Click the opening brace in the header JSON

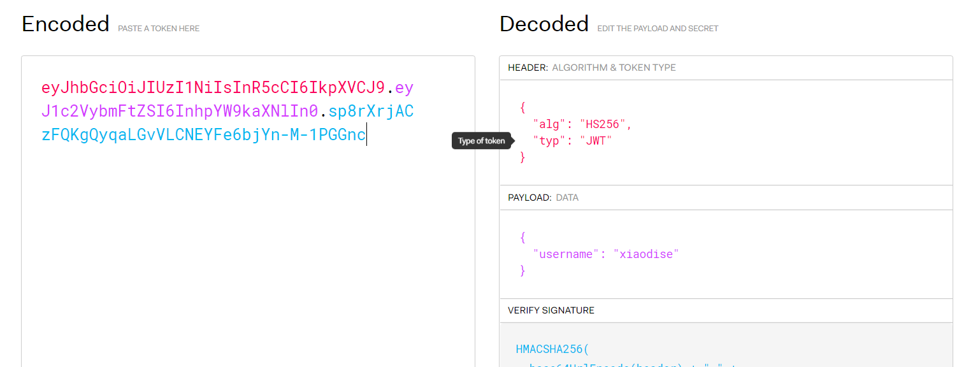point(523,108)
